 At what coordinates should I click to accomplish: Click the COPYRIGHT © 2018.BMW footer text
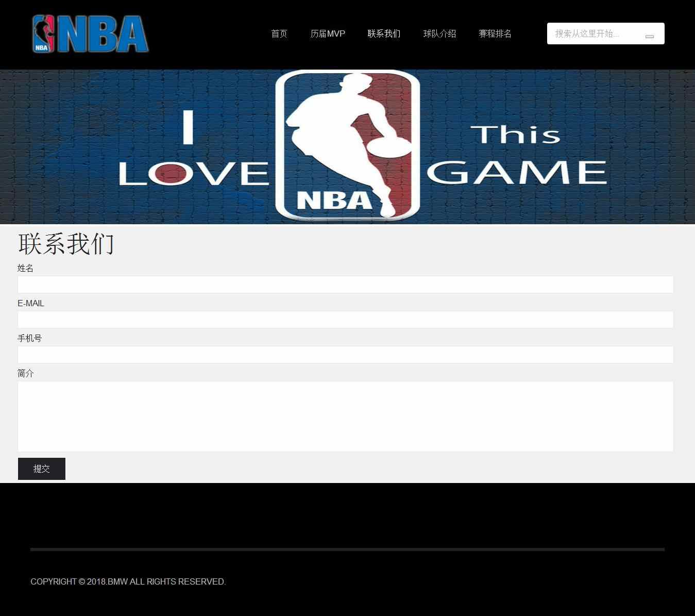coord(128,581)
